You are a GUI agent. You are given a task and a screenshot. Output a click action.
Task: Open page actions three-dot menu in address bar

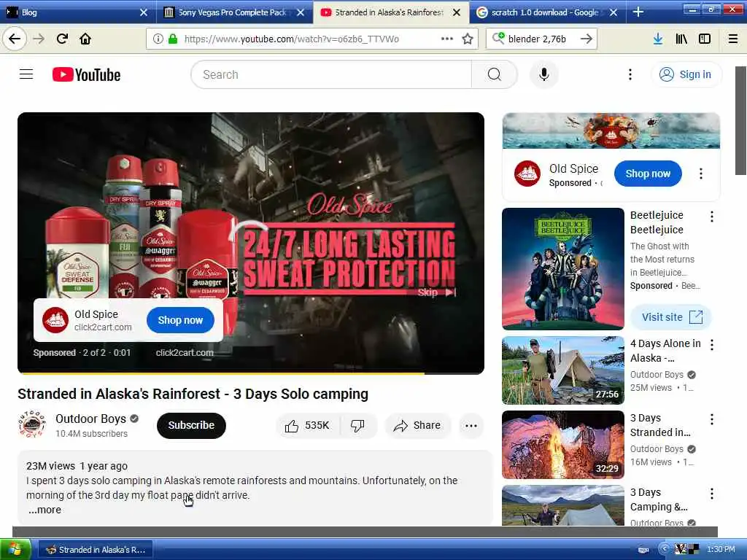[x=447, y=39]
